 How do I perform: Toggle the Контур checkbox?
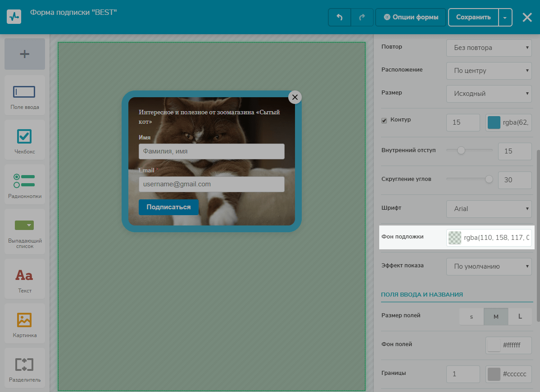384,121
